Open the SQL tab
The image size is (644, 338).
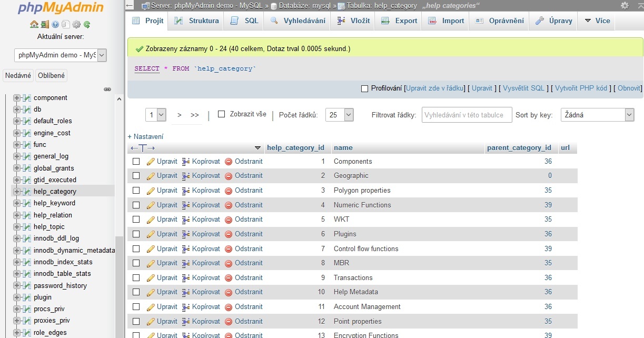coord(244,21)
